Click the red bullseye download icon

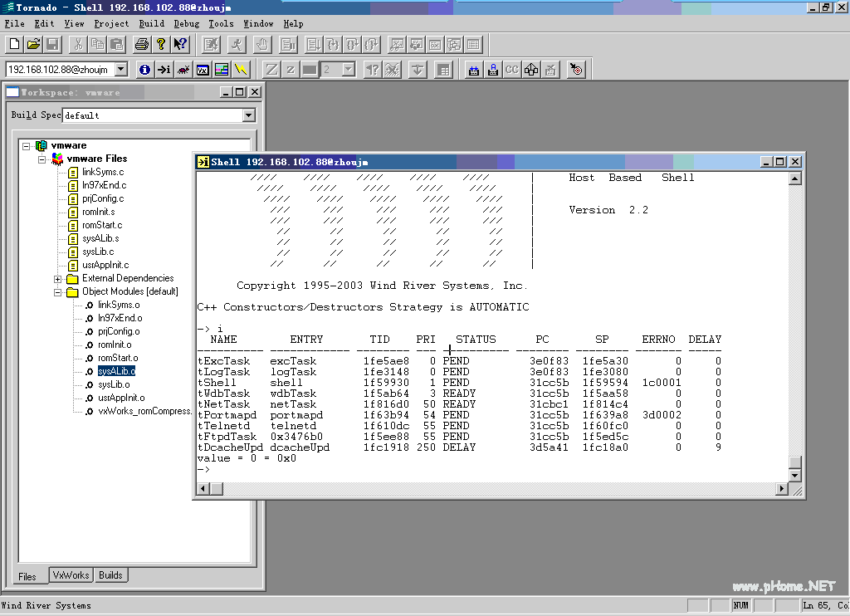tap(576, 70)
